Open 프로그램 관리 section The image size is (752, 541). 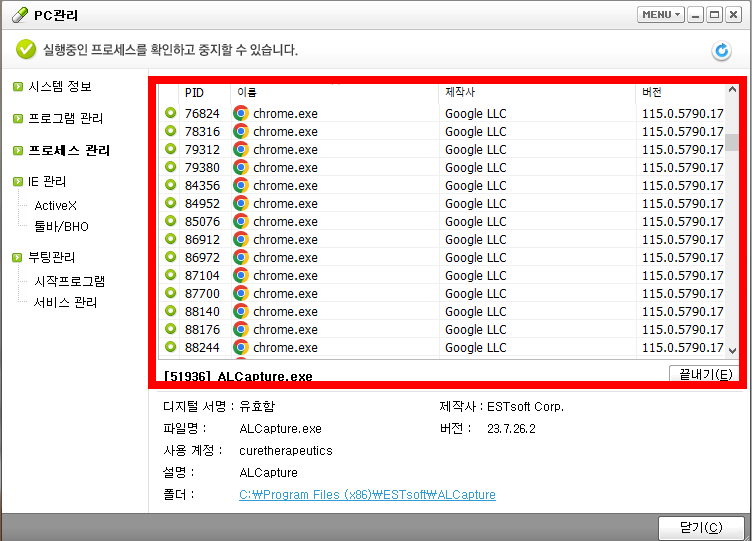click(66, 118)
